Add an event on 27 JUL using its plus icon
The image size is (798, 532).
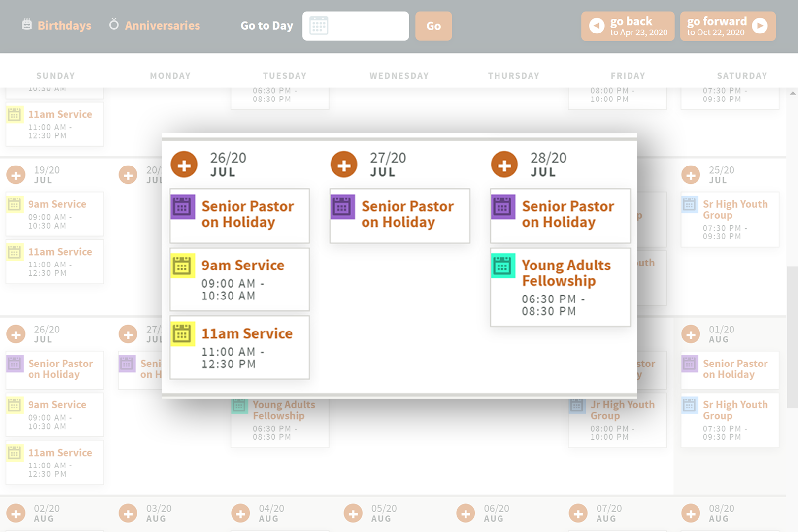coord(344,164)
